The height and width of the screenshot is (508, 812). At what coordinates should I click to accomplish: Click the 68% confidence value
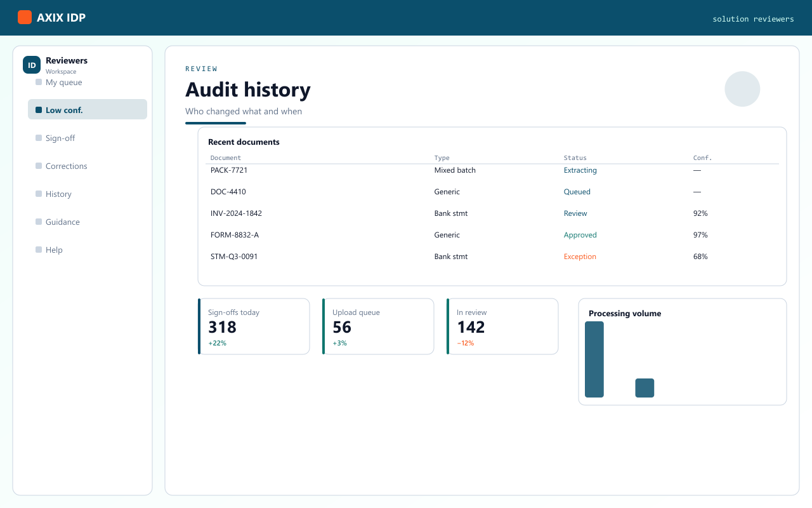click(700, 257)
